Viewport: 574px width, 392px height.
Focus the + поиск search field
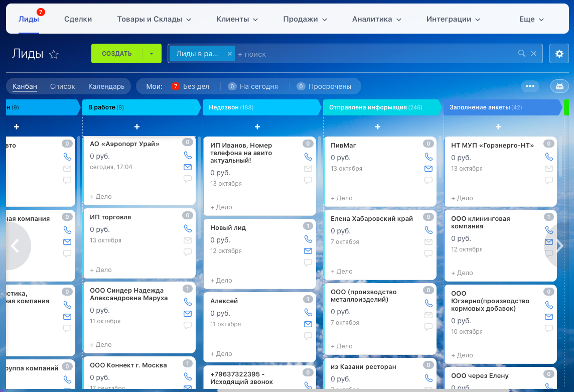(x=375, y=54)
